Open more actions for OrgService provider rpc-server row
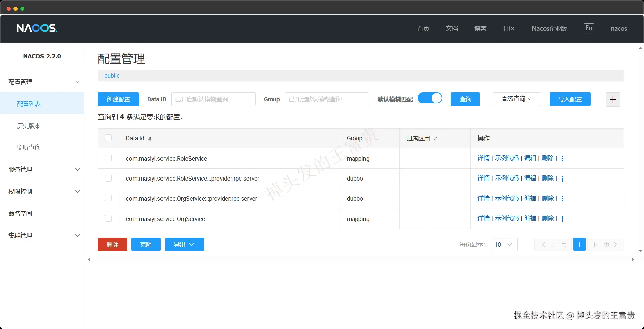The height and width of the screenshot is (329, 644). click(x=562, y=199)
